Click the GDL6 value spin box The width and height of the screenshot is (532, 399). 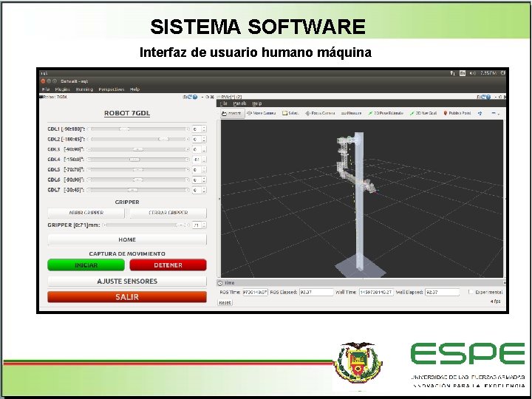(199, 180)
